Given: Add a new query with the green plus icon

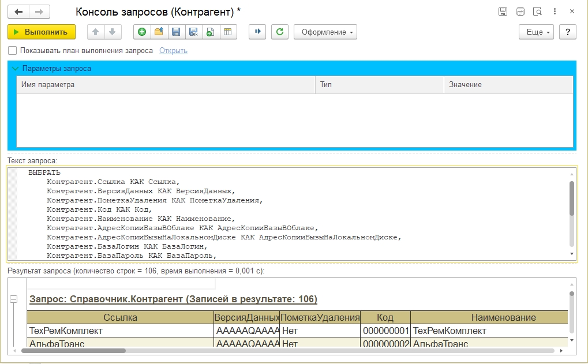Looking at the screenshot, I should tap(142, 32).
